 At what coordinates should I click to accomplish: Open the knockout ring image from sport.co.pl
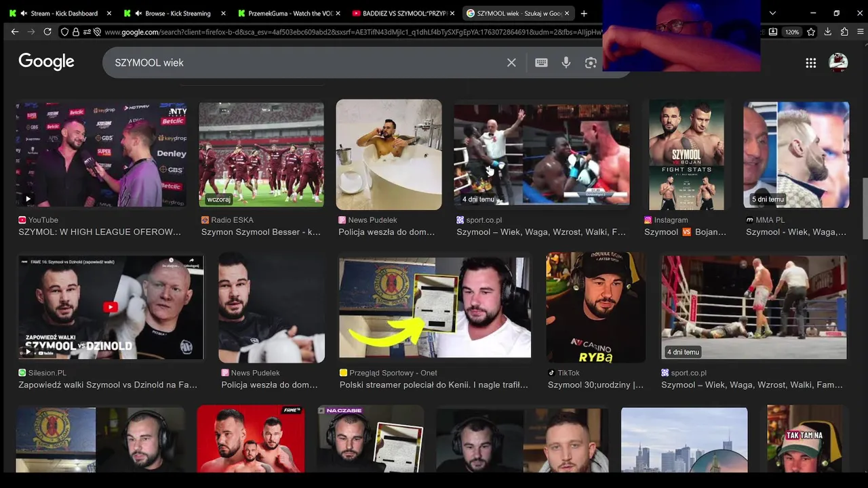coord(753,307)
